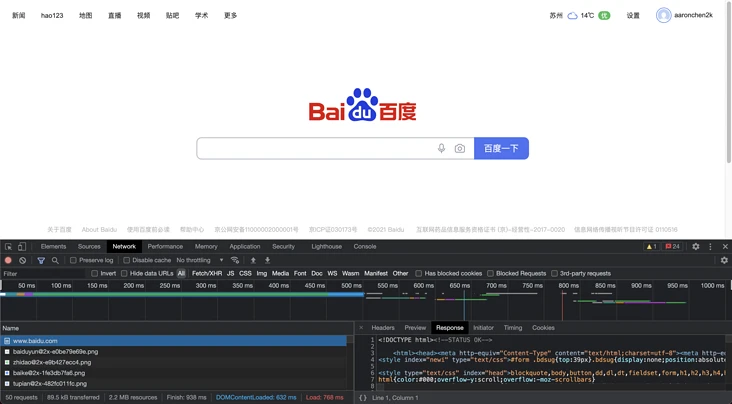Open the Cookies tab of request
Viewport: 732px width, 404px height.
543,328
